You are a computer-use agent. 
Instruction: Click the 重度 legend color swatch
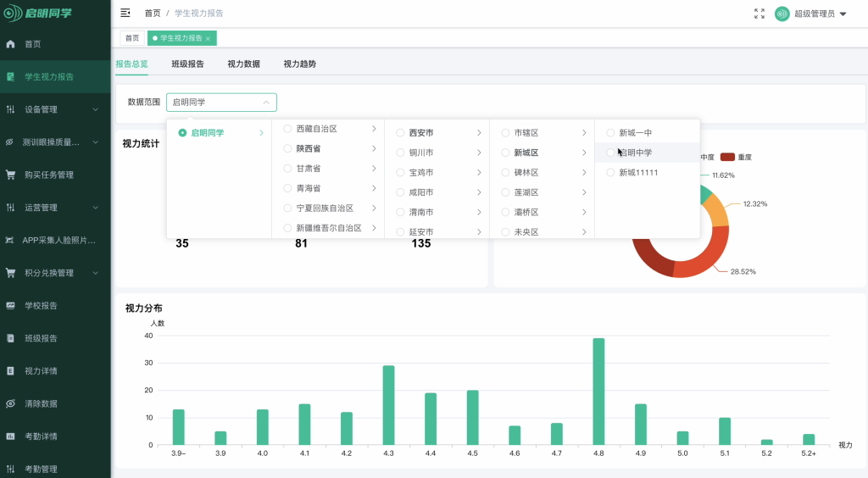tap(727, 157)
